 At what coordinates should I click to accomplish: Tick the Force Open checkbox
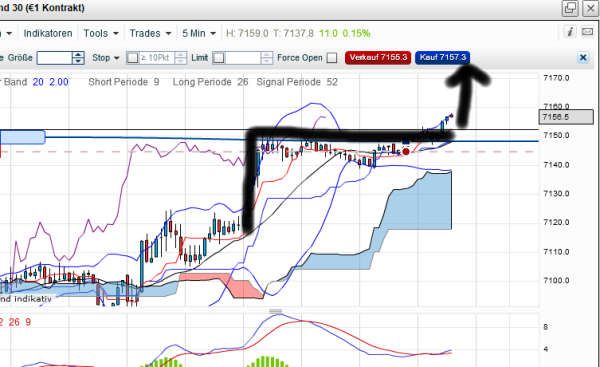[332, 58]
